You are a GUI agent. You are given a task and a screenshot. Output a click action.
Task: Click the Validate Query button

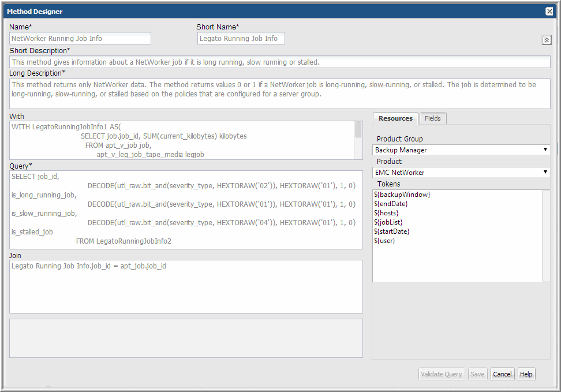442,374
